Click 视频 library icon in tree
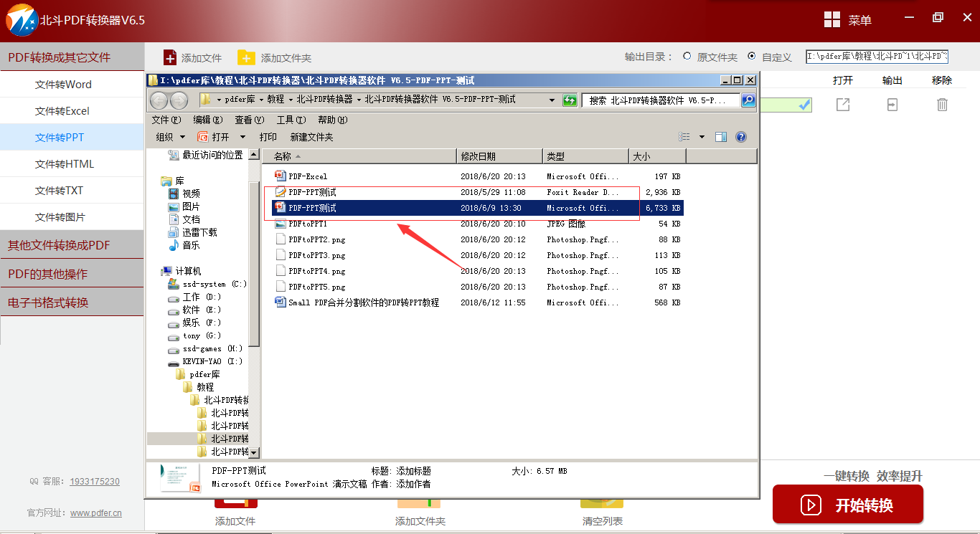980x534 pixels. 174,194
